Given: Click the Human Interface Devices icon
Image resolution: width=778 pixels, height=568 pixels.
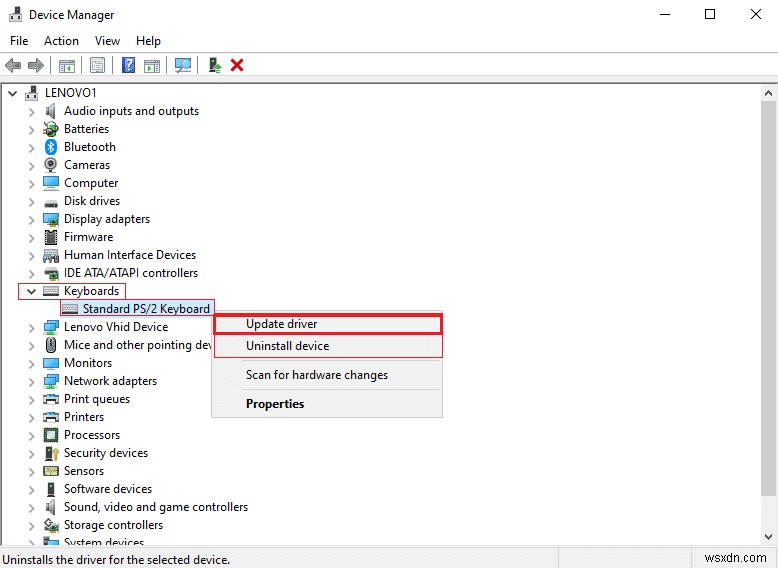Looking at the screenshot, I should point(51,255).
